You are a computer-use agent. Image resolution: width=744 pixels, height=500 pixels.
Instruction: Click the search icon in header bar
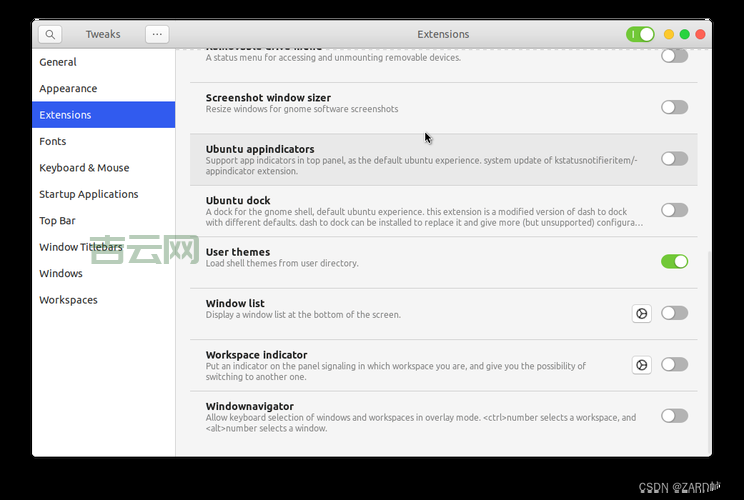click(x=50, y=34)
